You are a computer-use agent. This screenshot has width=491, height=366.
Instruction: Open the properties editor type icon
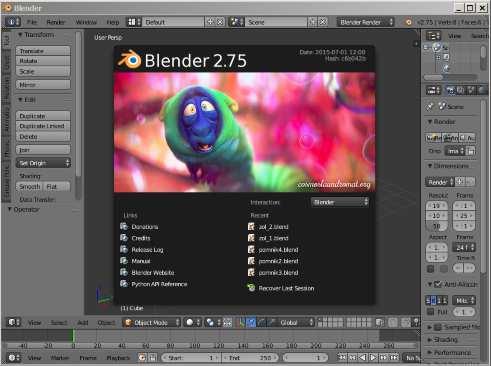433,90
